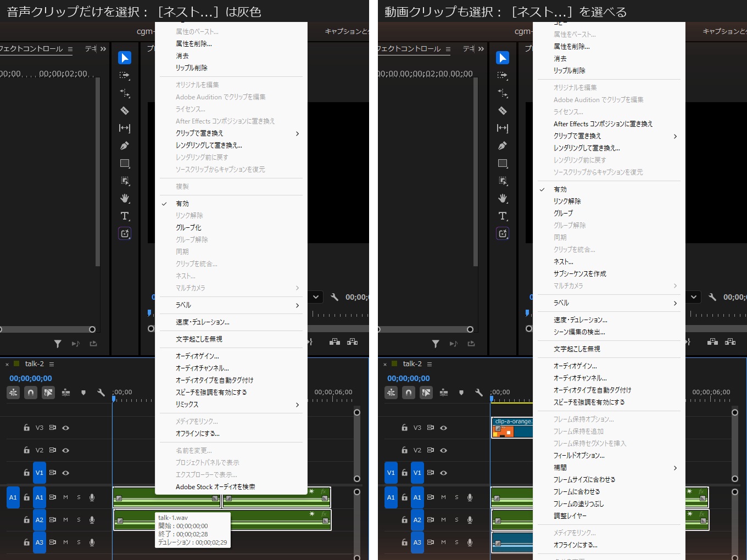This screenshot has height=560, width=747.
Task: Open timeline wrench settings in left screenshot
Action: [101, 393]
